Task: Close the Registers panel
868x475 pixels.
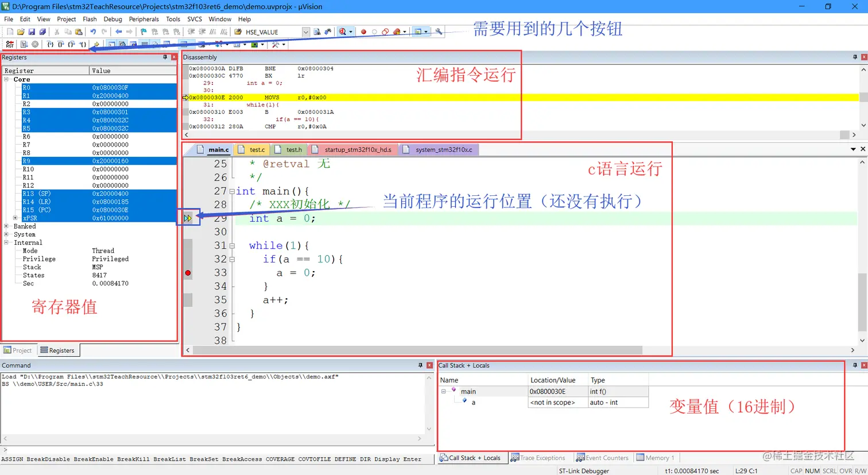Action: [x=174, y=57]
